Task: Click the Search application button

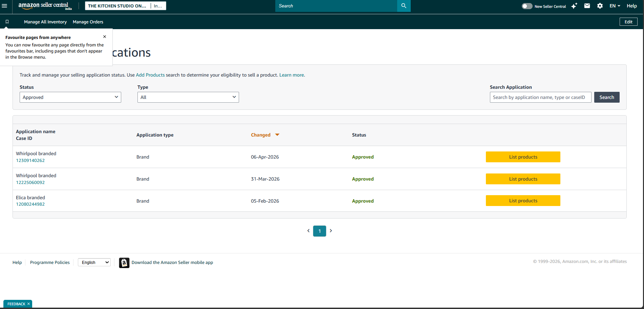Action: [x=607, y=97]
